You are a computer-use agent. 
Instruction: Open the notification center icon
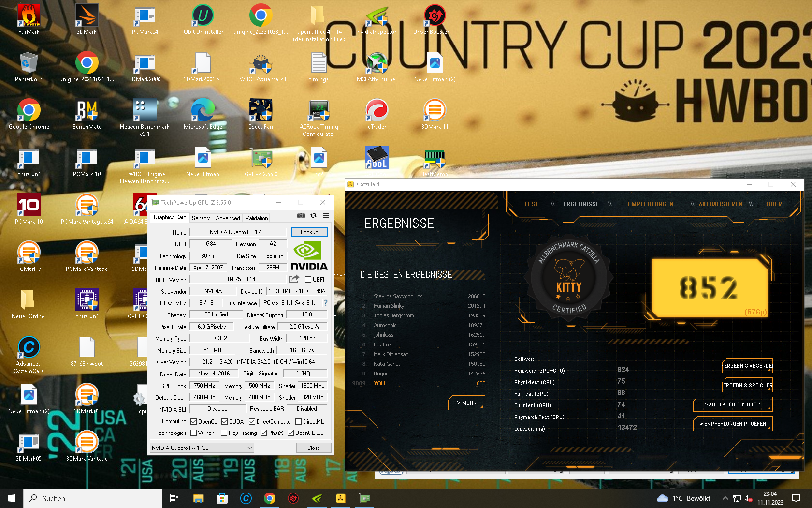(x=796, y=498)
